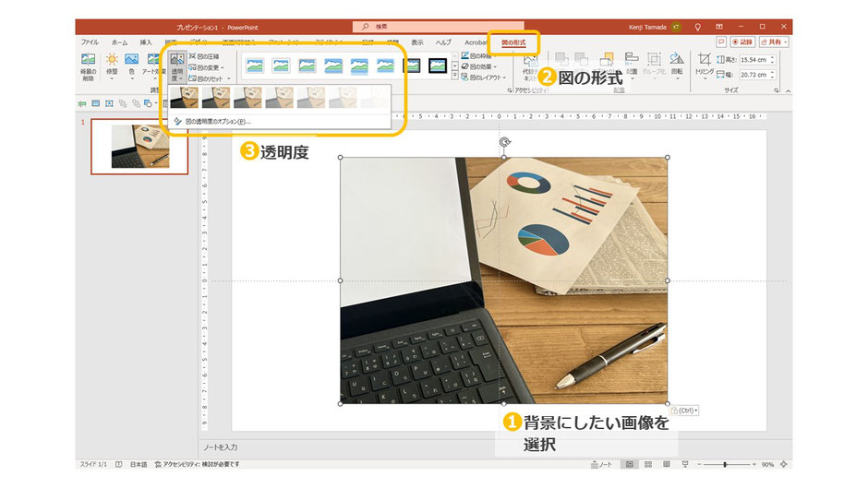Open the 修整 (Corrections) tool

(112, 66)
